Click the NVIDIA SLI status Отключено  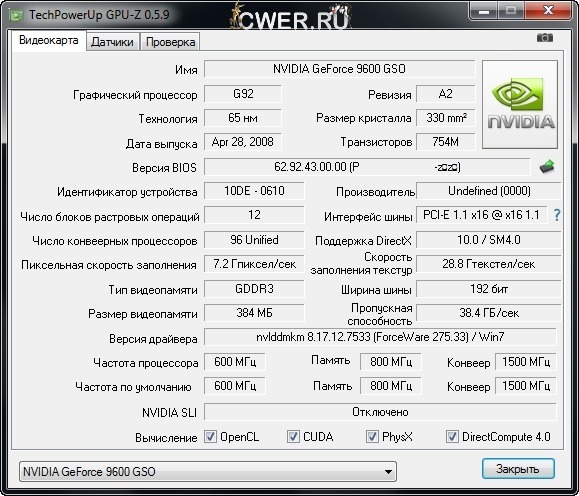(380, 412)
